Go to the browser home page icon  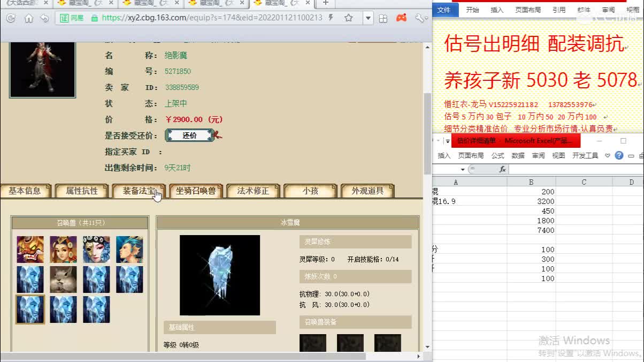(29, 18)
